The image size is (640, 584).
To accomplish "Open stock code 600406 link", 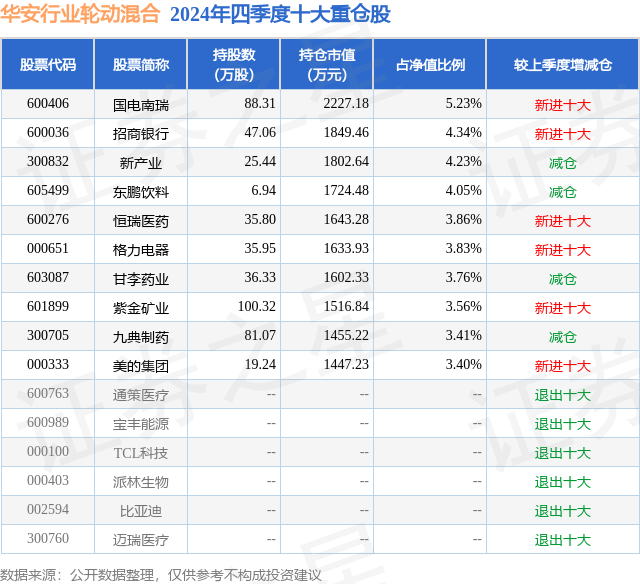I will coord(48,104).
